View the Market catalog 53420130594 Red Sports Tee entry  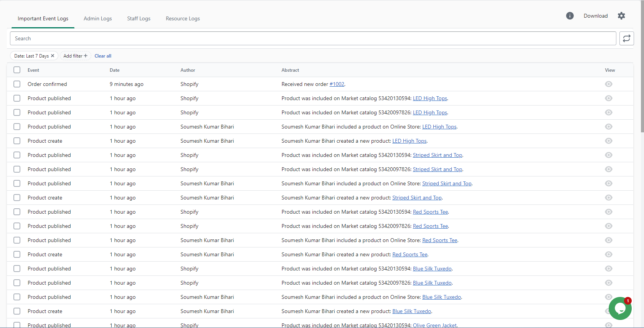click(609, 212)
